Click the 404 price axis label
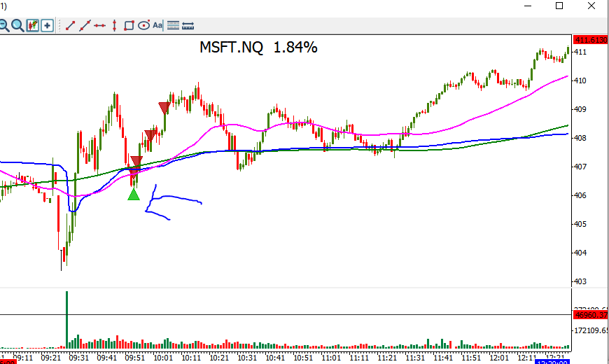Viewport: 609px width, 364px height. point(580,253)
